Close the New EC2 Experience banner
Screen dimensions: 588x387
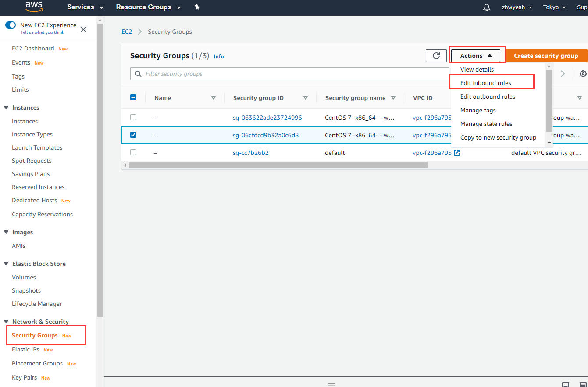(x=83, y=29)
